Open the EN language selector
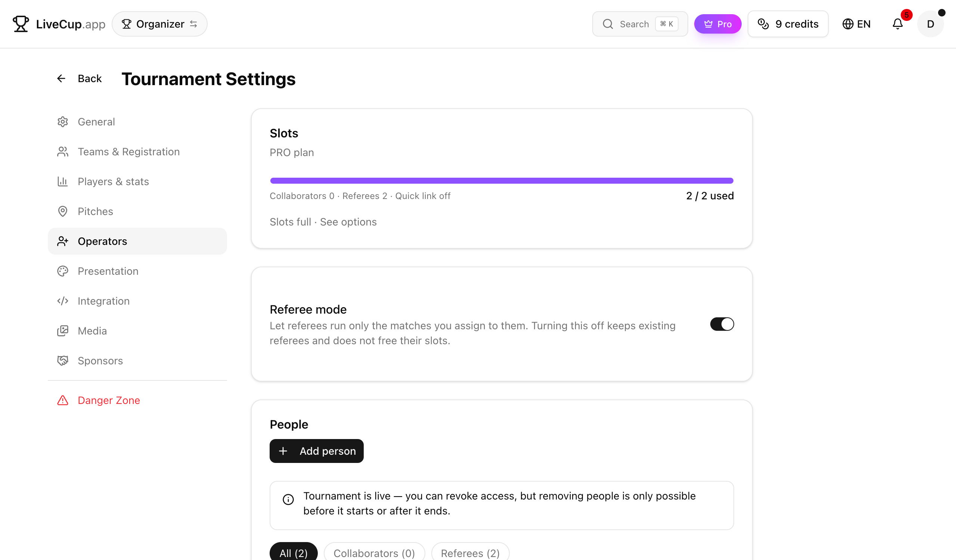 click(856, 24)
